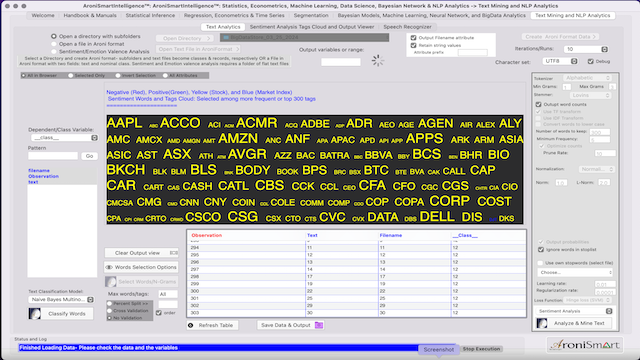This screenshot has width=640, height=360.
Task: Open the Normalization dropdown
Action: coord(596,169)
